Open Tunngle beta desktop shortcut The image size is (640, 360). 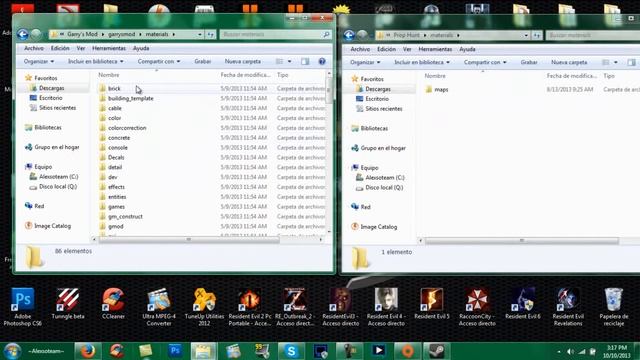(x=68, y=304)
